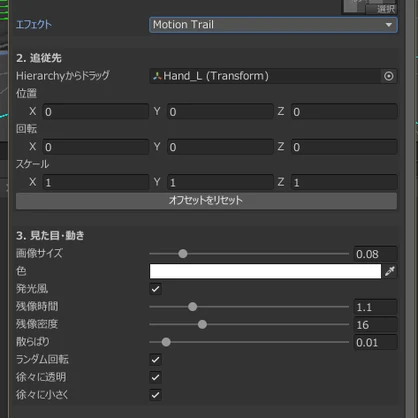The width and height of the screenshot is (418, 418).
Task: Click the 画像サイズ value field 0.08
Action: pyautogui.click(x=375, y=254)
